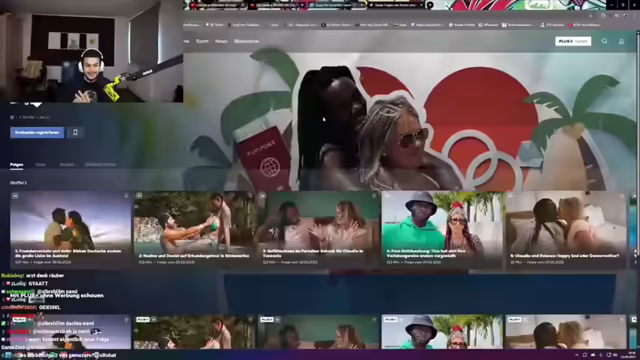Click the round icon after the last browser tab
Viewport: 640px width, 360px height.
pos(430,5)
